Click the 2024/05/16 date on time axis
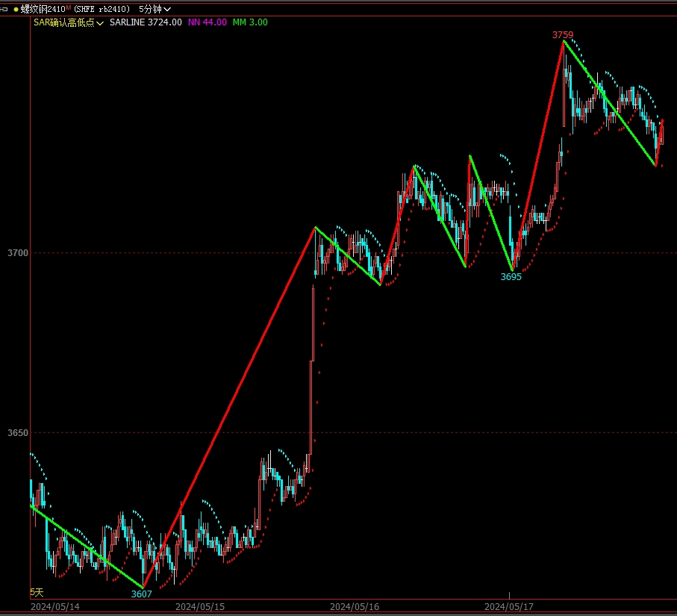677x616 pixels. pyautogui.click(x=355, y=607)
